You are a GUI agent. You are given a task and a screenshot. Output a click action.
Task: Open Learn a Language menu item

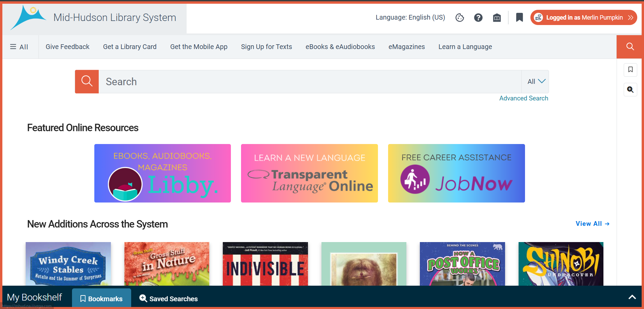(x=465, y=47)
